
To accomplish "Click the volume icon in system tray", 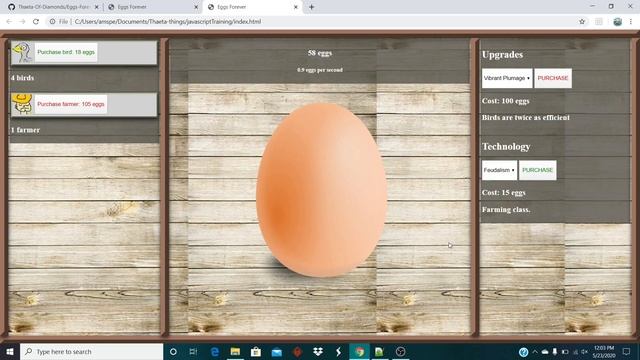I will [584, 351].
